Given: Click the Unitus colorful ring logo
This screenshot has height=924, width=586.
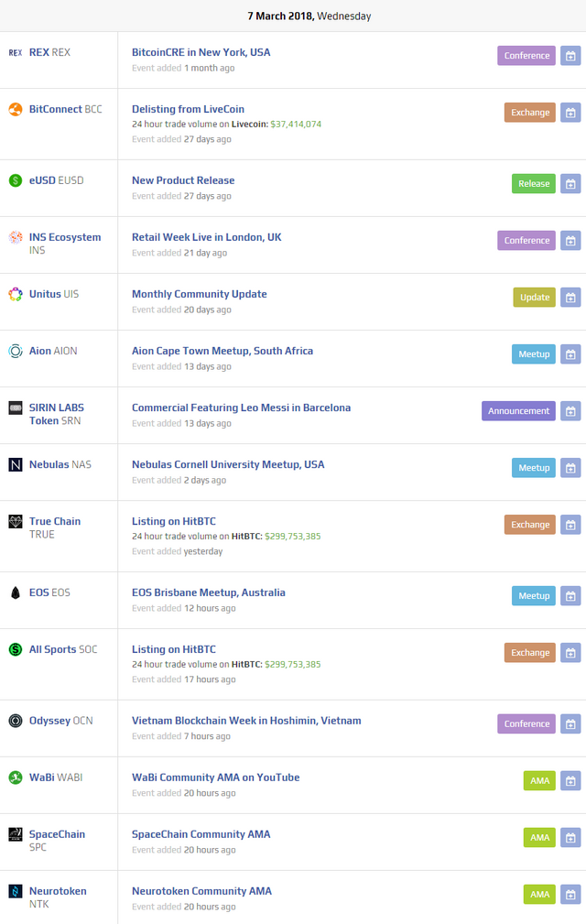Looking at the screenshot, I should 16,294.
